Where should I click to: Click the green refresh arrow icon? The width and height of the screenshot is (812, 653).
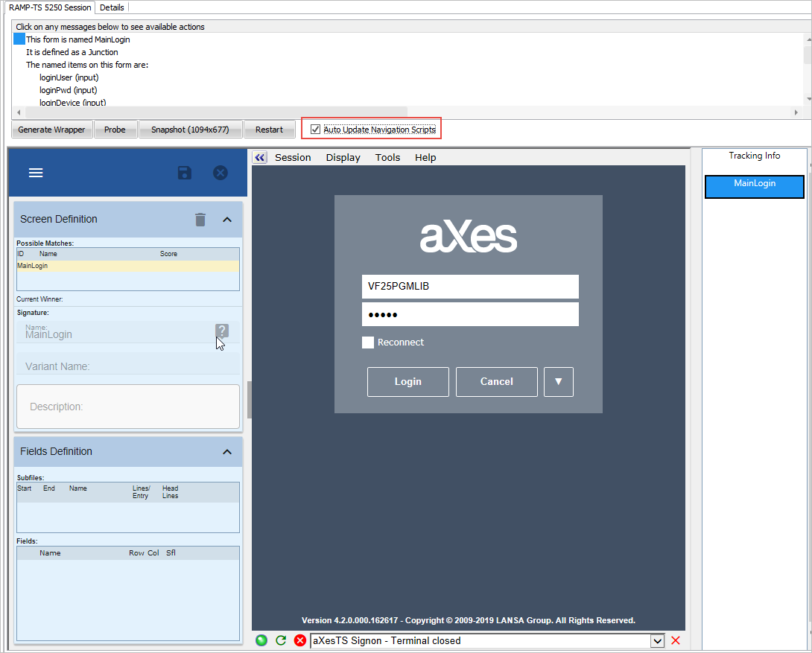(x=281, y=640)
